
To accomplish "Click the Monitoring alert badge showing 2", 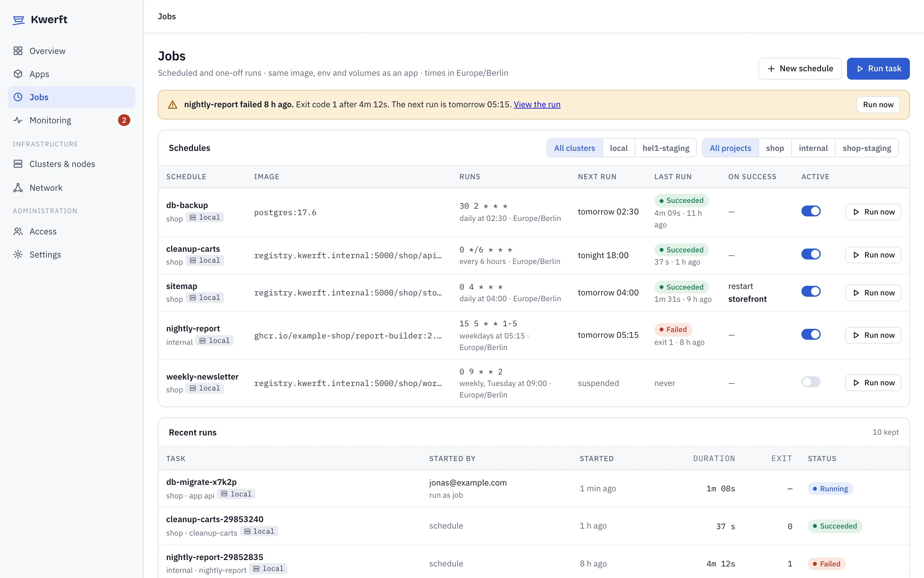I will [x=124, y=120].
